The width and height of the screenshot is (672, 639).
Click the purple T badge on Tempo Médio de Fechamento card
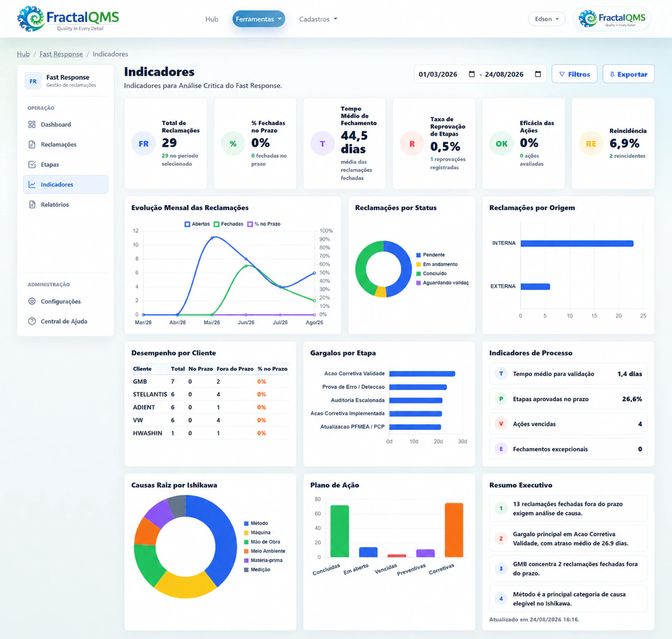(322, 144)
